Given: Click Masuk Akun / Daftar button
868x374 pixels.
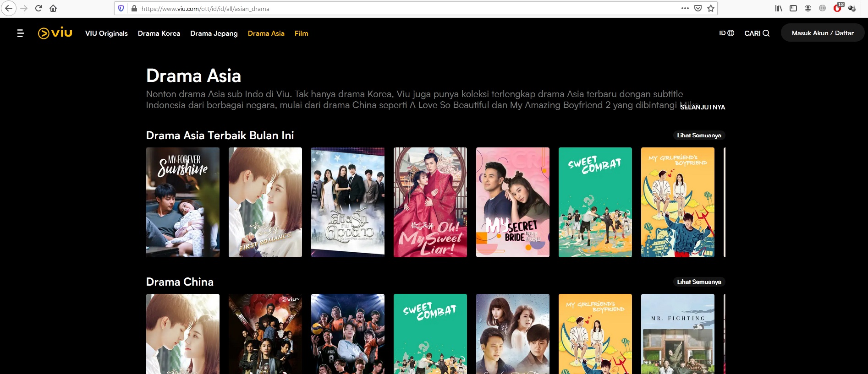Looking at the screenshot, I should point(823,33).
